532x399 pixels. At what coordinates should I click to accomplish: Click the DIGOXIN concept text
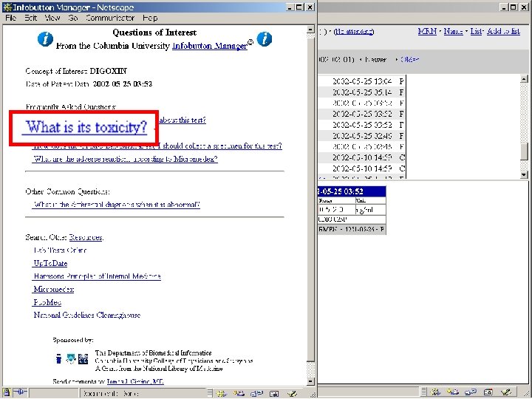(x=108, y=71)
